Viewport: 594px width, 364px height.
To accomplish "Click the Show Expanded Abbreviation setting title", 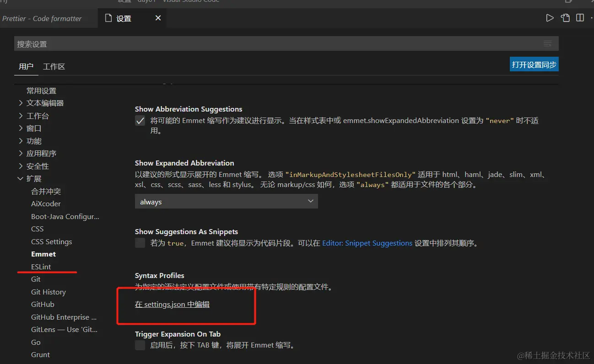I will point(184,163).
